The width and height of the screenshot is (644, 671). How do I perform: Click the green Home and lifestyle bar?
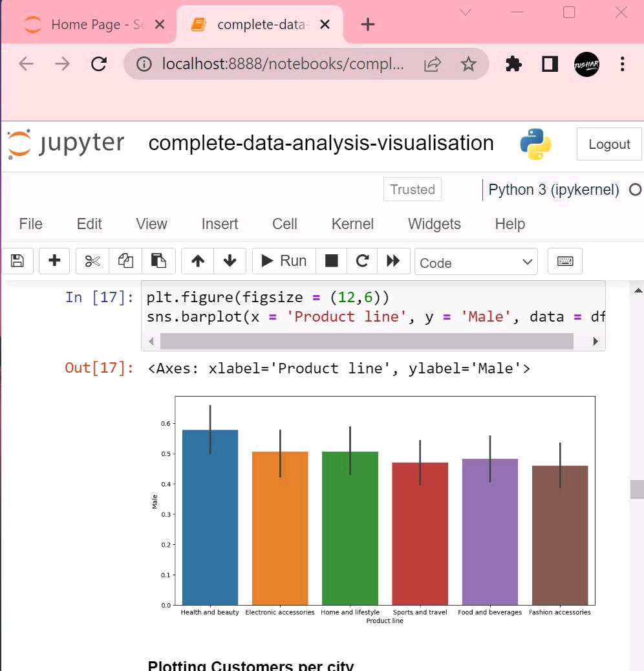tap(350, 529)
